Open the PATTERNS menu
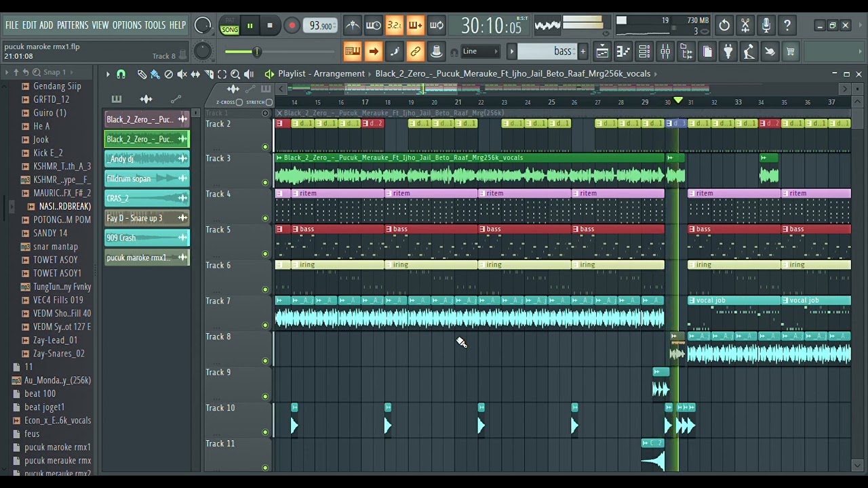 click(73, 25)
